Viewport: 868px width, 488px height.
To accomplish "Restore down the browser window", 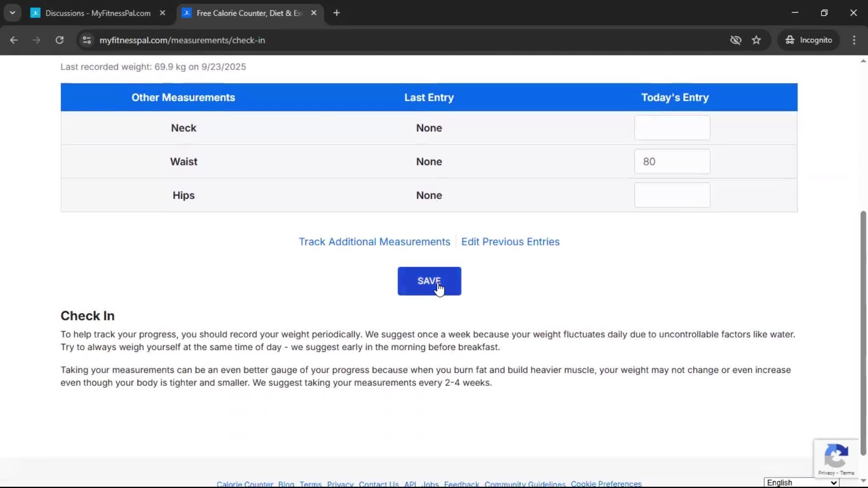I will 824,13.
